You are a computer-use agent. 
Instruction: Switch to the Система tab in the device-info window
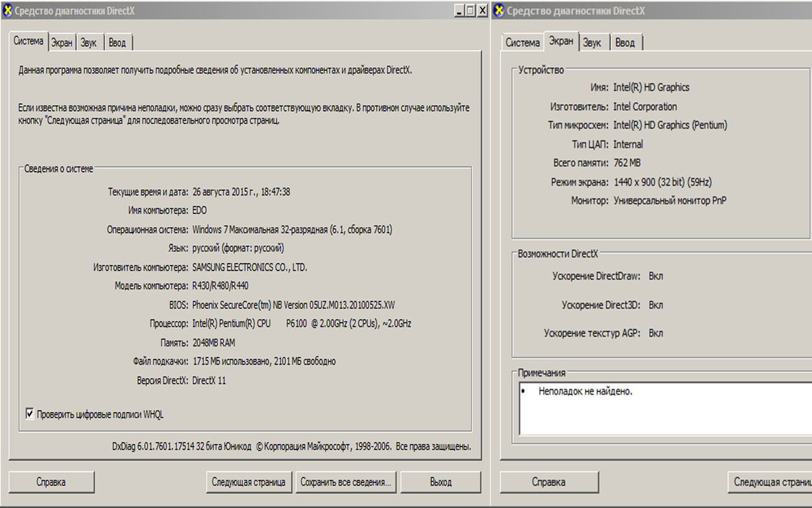point(522,43)
